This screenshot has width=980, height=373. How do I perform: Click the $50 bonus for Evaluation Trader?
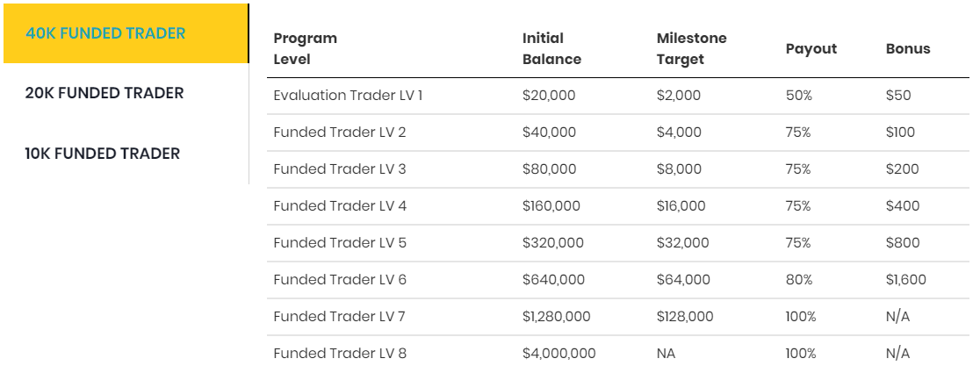coord(898,96)
